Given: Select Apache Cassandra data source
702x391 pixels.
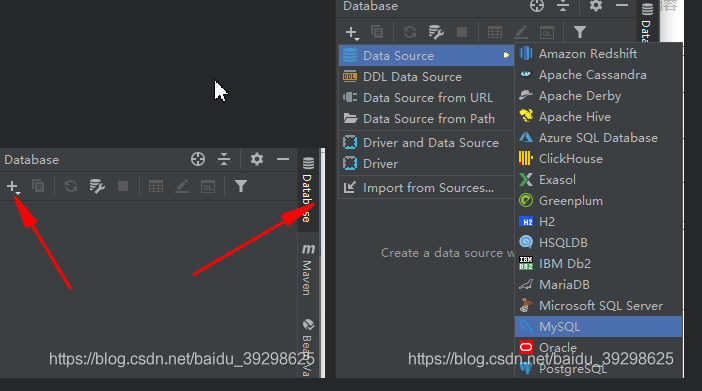Looking at the screenshot, I should click(599, 75).
